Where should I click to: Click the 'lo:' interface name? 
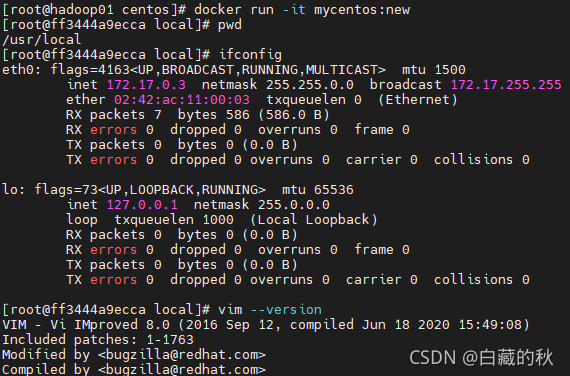[14, 190]
